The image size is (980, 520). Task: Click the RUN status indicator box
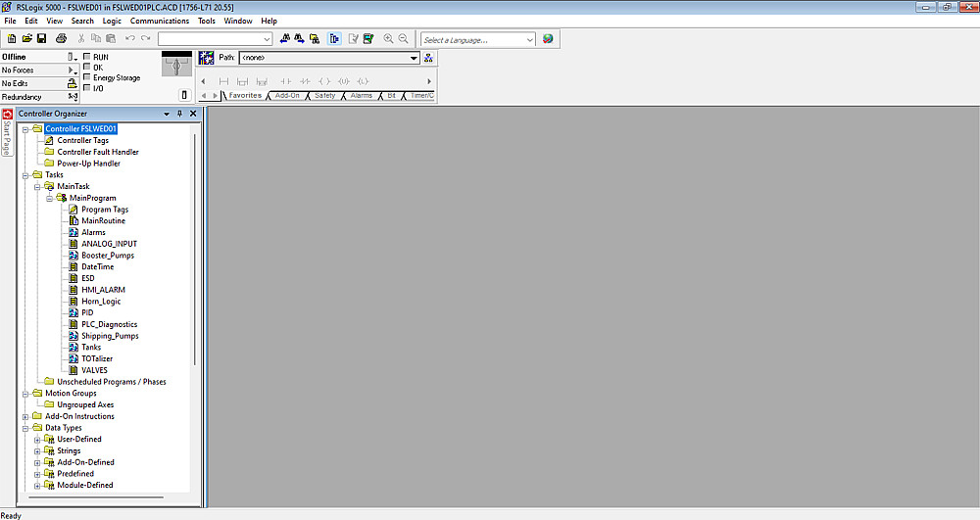click(x=87, y=56)
